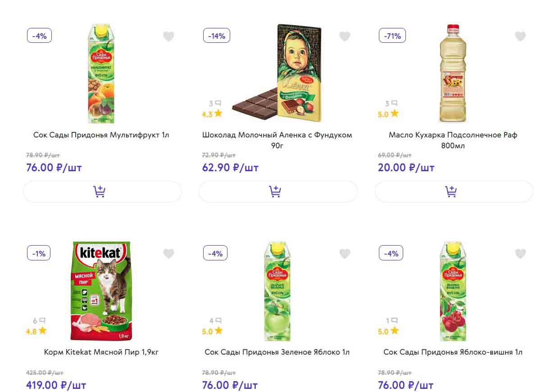This screenshot has height=392, width=546.
Task: Favorite the Мультифрукт juice with heart icon
Action: 168,36
